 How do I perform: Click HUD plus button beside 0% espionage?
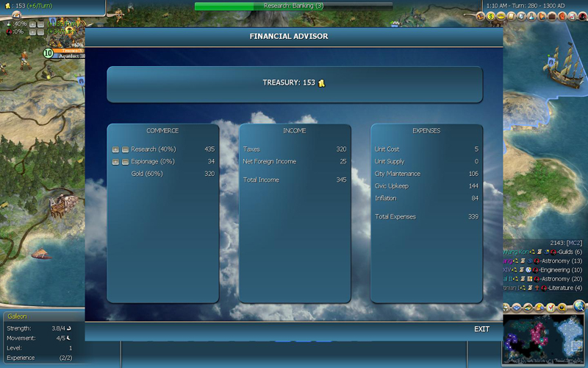(32, 32)
